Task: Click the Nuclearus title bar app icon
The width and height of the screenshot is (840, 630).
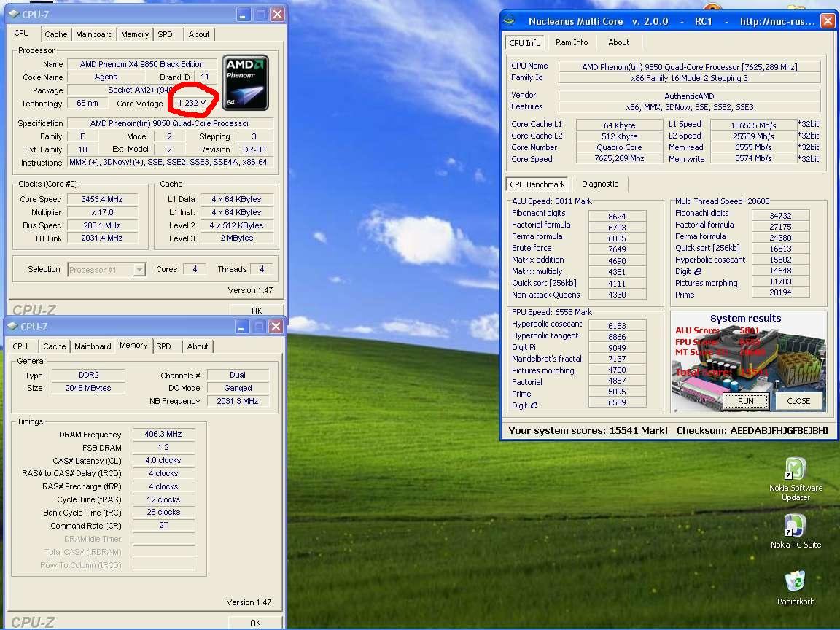Action: (x=510, y=21)
